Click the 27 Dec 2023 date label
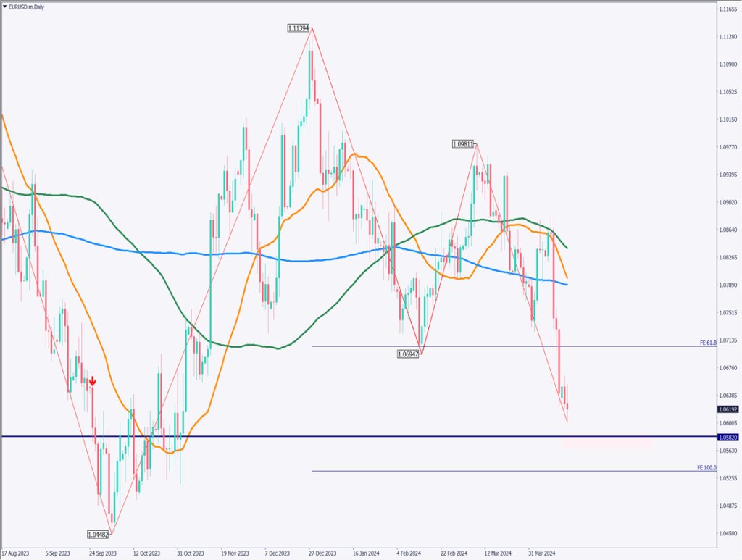 pyautogui.click(x=323, y=552)
